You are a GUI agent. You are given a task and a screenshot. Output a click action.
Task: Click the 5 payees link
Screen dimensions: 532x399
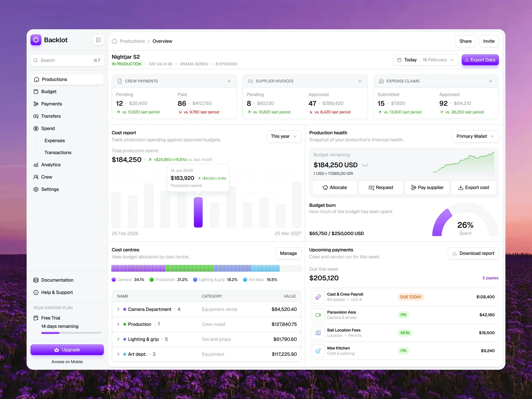490,278
